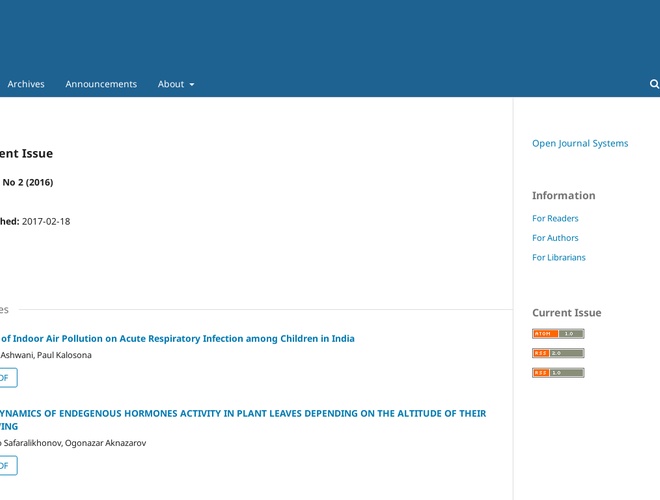This screenshot has height=500, width=660.
Task: Open the For Readers information link
Action: click(555, 218)
